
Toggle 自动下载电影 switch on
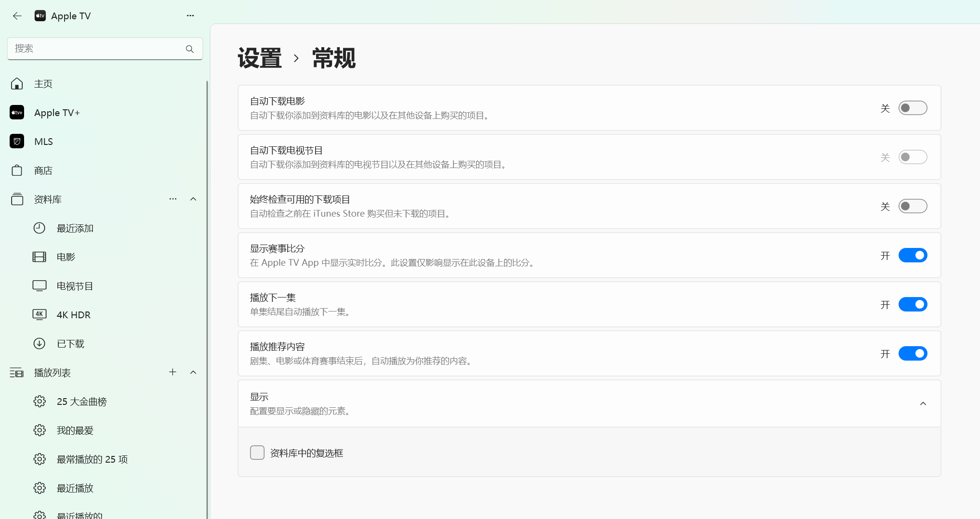pyautogui.click(x=913, y=108)
